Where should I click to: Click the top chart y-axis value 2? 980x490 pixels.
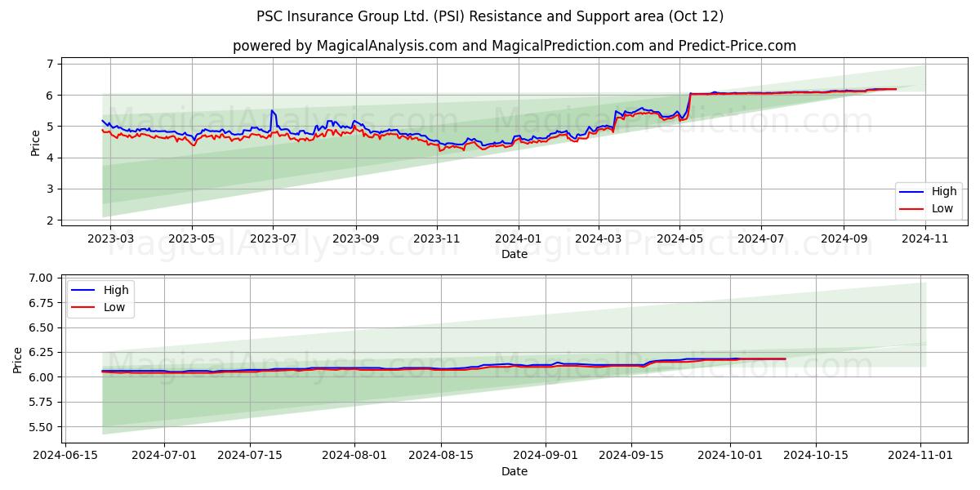pyautogui.click(x=51, y=220)
